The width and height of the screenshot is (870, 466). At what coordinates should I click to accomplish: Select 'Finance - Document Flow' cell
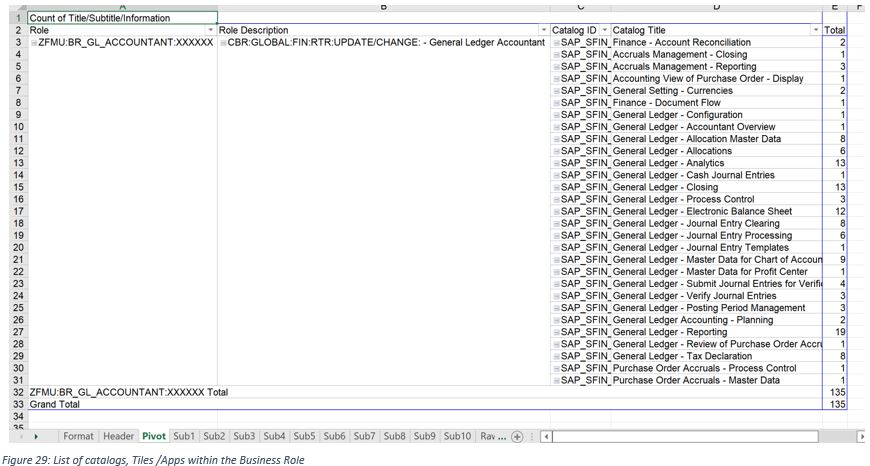[716, 103]
